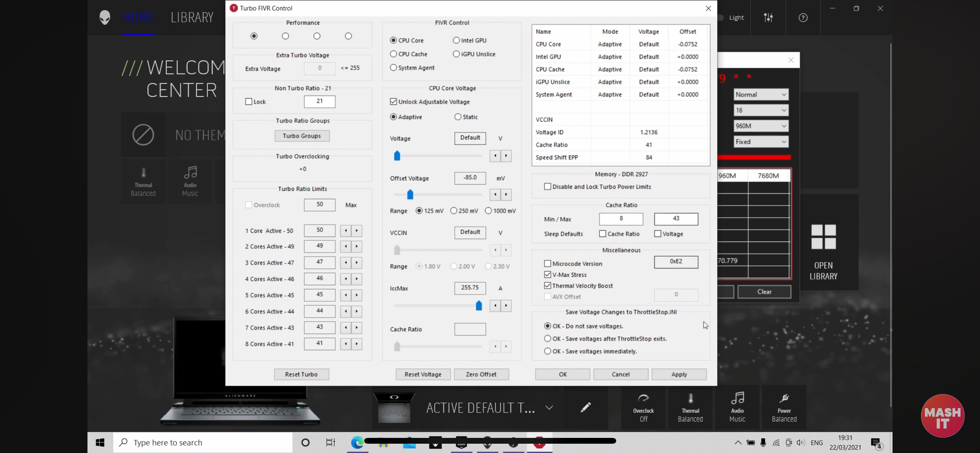Screen dimensions: 980x453
Task: Select OK - Save voltages immediately
Action: 548,351
